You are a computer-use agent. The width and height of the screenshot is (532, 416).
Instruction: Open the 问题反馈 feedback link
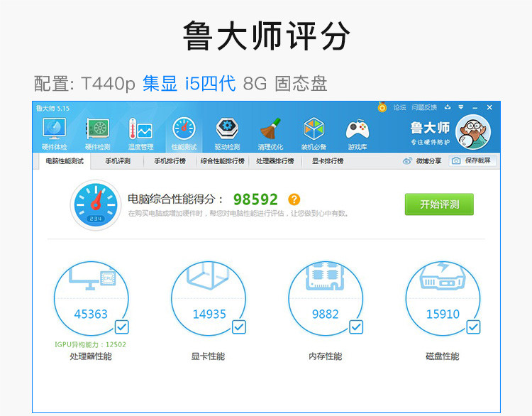pyautogui.click(x=424, y=107)
